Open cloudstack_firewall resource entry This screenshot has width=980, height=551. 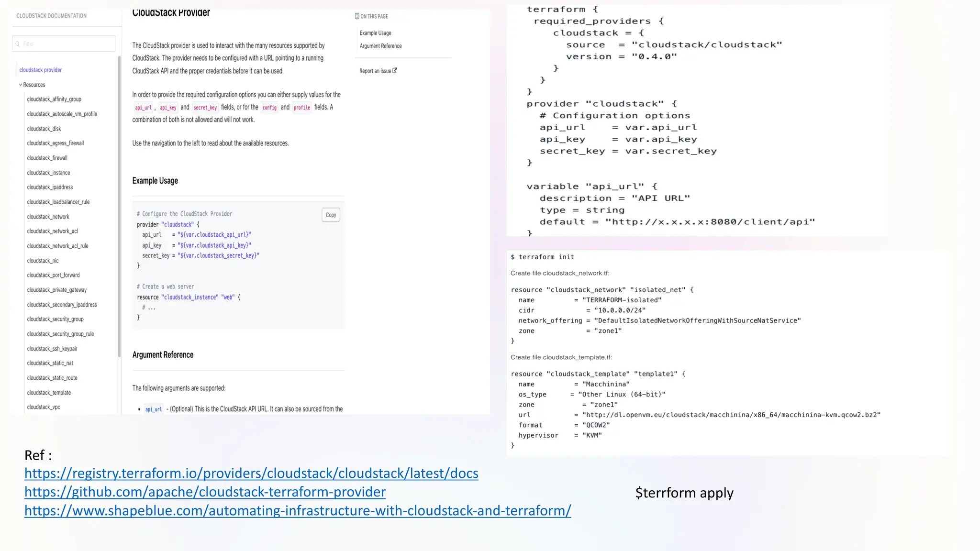[47, 158]
